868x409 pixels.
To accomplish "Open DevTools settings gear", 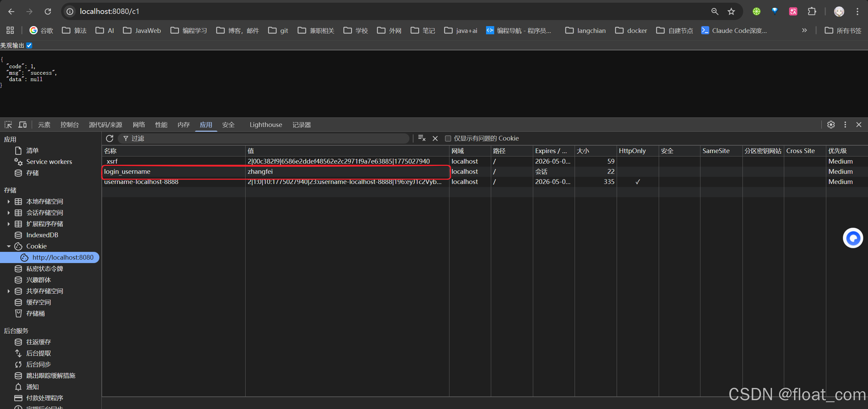I will pos(831,125).
